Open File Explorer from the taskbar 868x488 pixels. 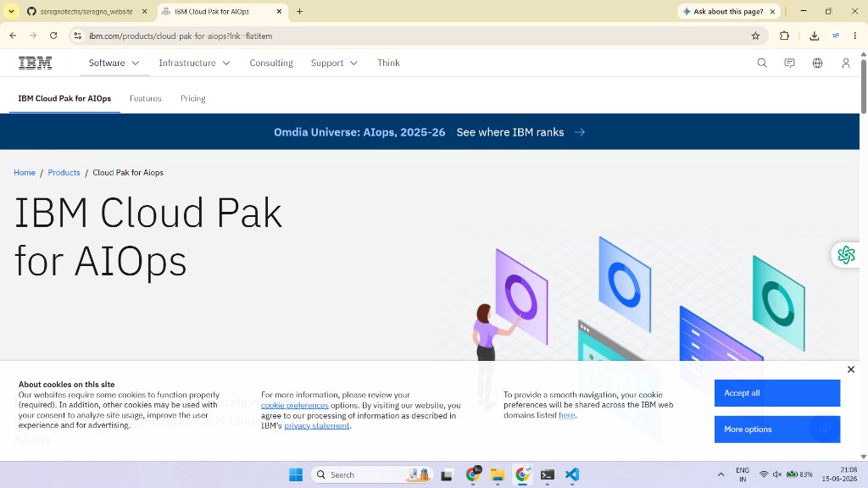click(x=497, y=474)
